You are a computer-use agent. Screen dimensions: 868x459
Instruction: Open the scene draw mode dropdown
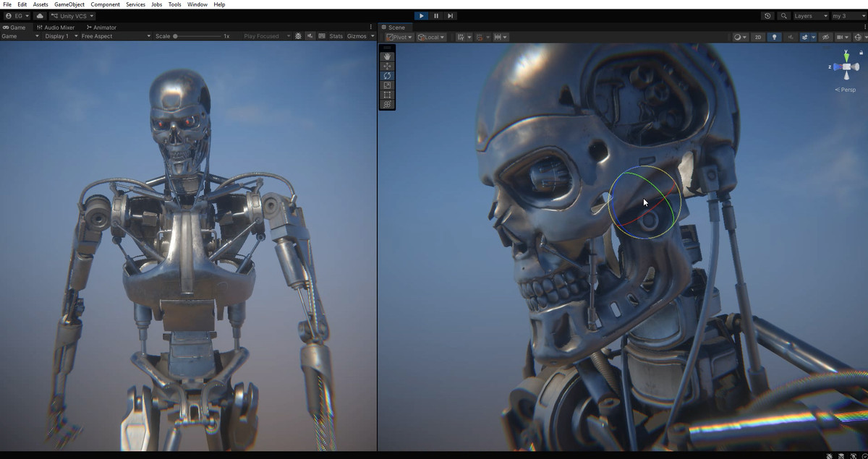pyautogui.click(x=741, y=37)
